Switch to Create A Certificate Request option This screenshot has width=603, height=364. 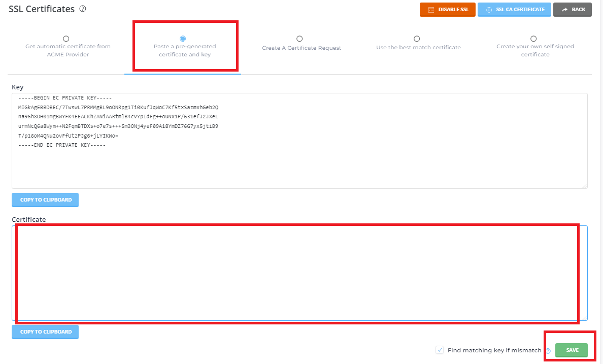click(299, 39)
